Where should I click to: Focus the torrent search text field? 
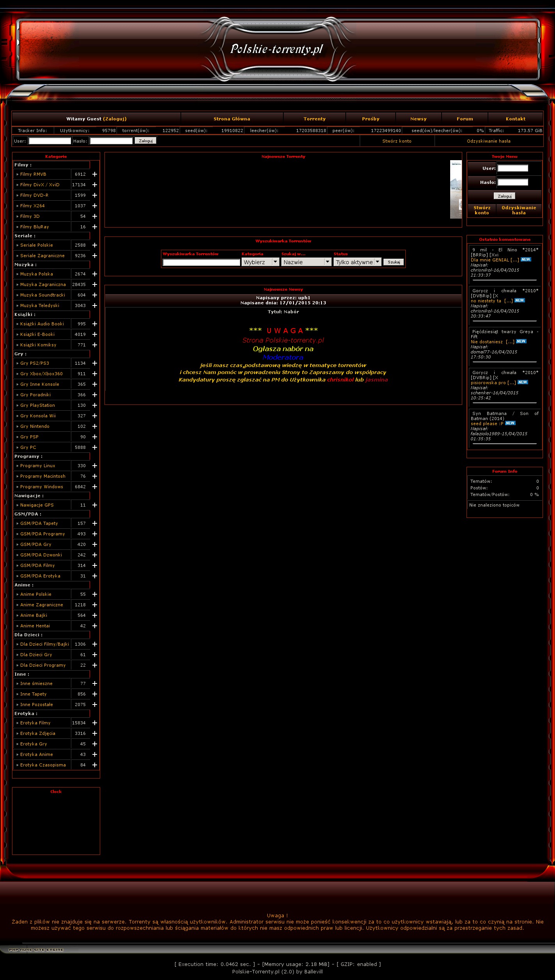[201, 262]
